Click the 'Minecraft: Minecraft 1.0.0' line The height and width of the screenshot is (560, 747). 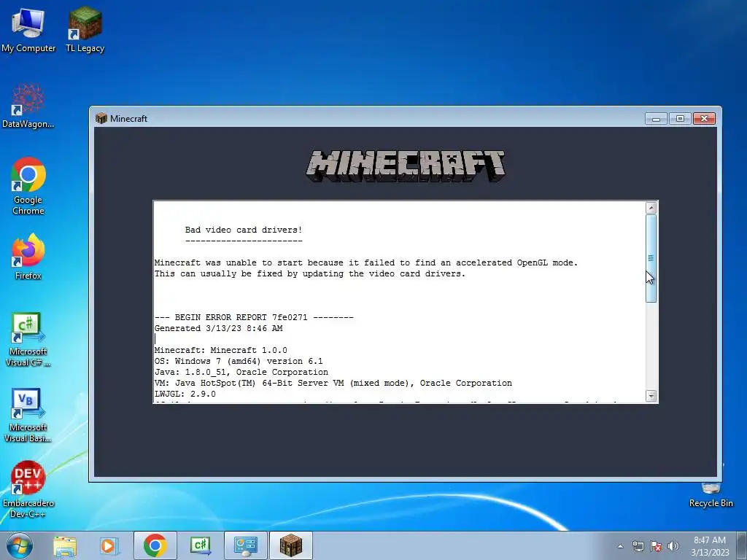click(x=220, y=351)
